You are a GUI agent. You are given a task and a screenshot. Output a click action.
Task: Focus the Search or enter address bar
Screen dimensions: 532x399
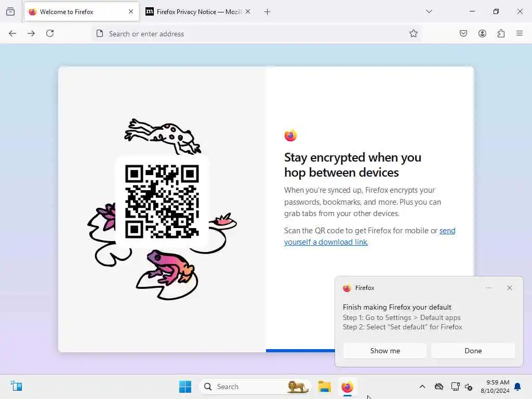257,34
